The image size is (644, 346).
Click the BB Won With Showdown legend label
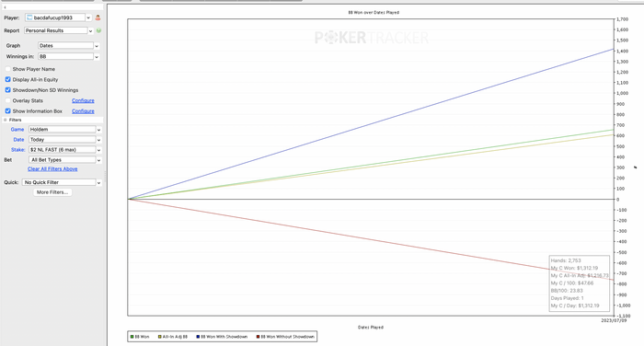point(224,337)
